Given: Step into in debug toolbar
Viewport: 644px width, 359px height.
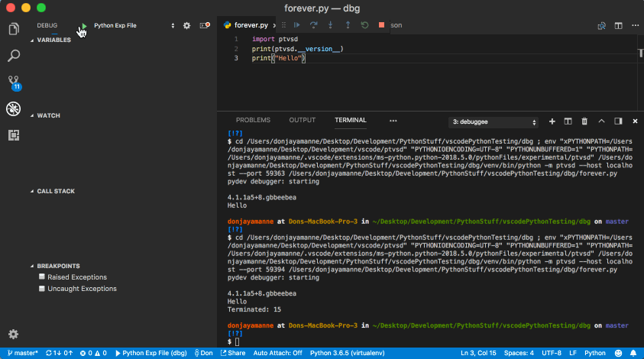Looking at the screenshot, I should pos(331,25).
